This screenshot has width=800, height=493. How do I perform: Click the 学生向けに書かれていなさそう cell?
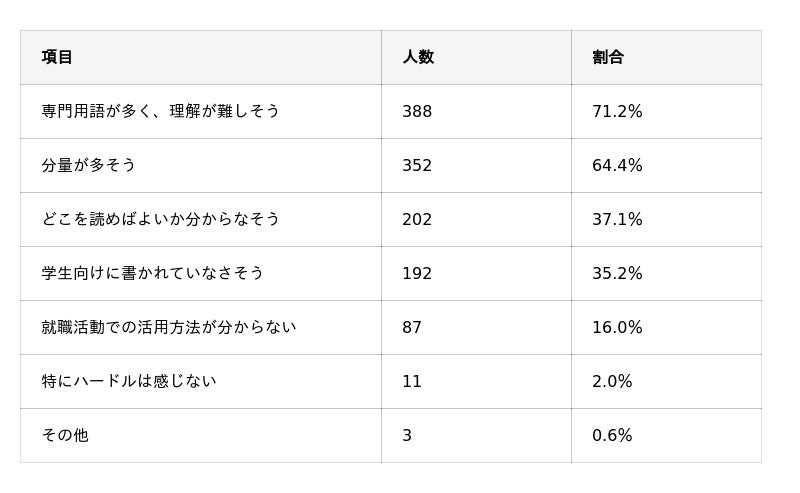click(152, 273)
